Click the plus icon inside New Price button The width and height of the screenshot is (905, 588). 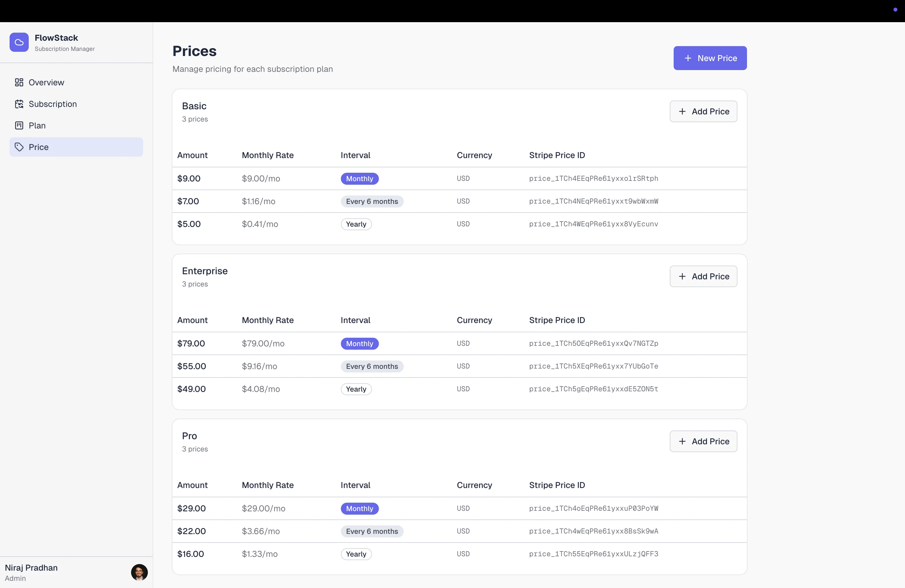(687, 58)
